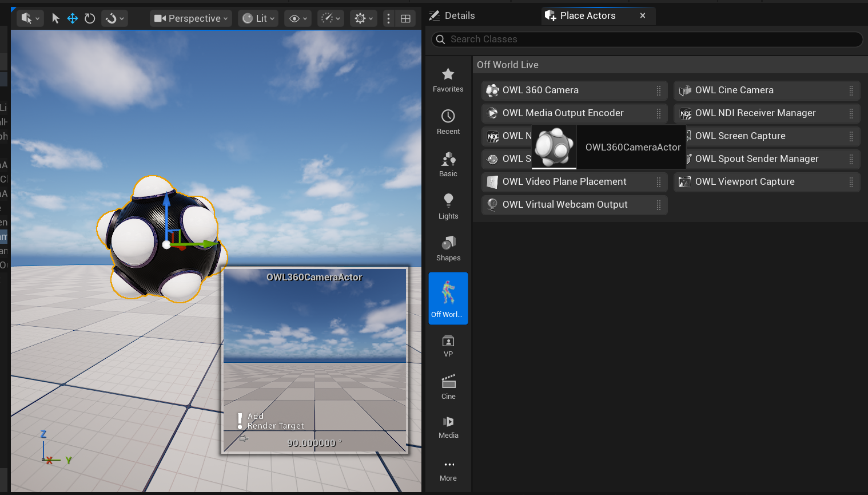Choose OWL NDI Receiver Manager
The image size is (868, 495).
coord(767,113)
